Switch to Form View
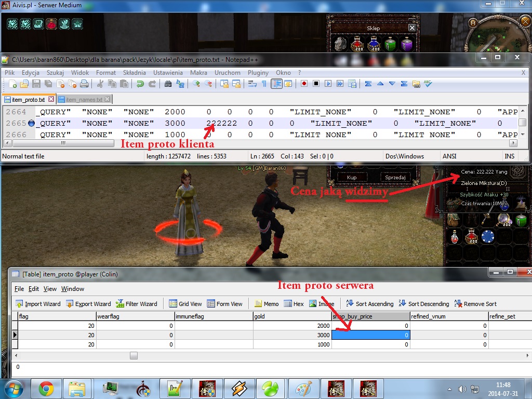This screenshot has width=532, height=399. (x=224, y=303)
